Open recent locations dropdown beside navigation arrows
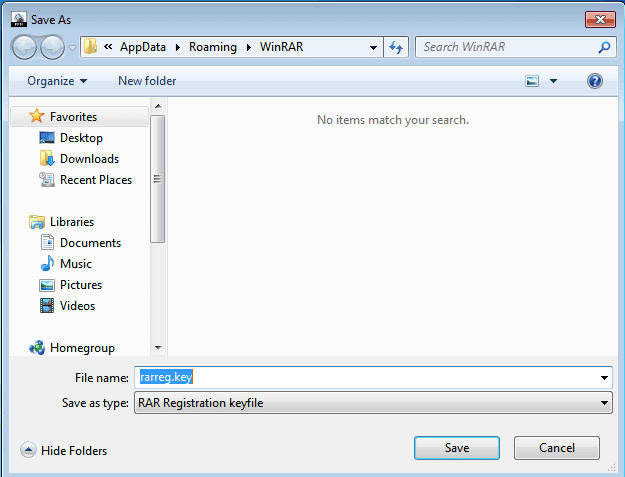Screen dimensions: 625x477 point(72,48)
